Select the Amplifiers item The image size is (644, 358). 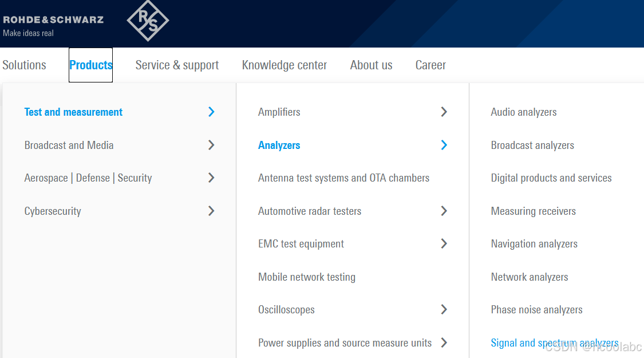click(279, 112)
